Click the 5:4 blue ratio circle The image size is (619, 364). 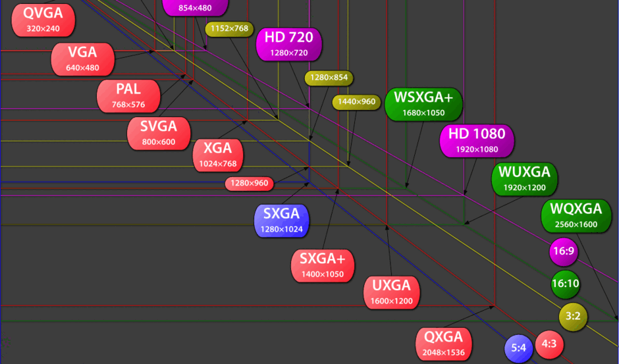[x=518, y=348]
